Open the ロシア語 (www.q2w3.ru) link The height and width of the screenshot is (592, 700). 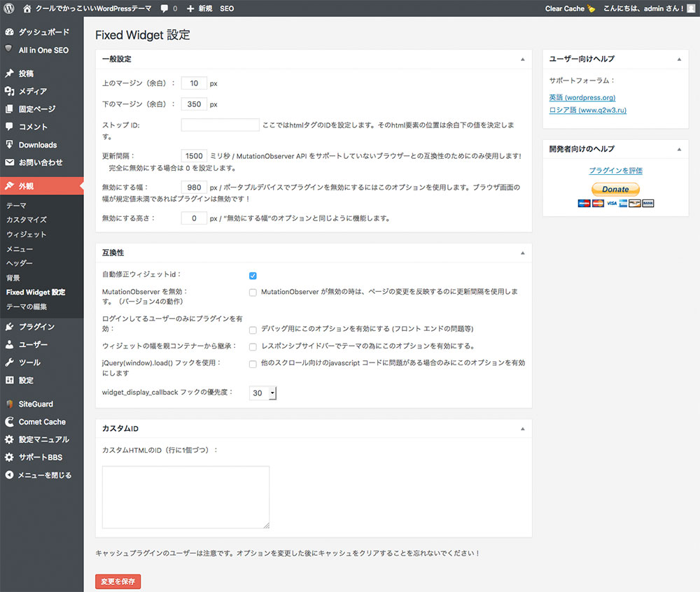(587, 110)
